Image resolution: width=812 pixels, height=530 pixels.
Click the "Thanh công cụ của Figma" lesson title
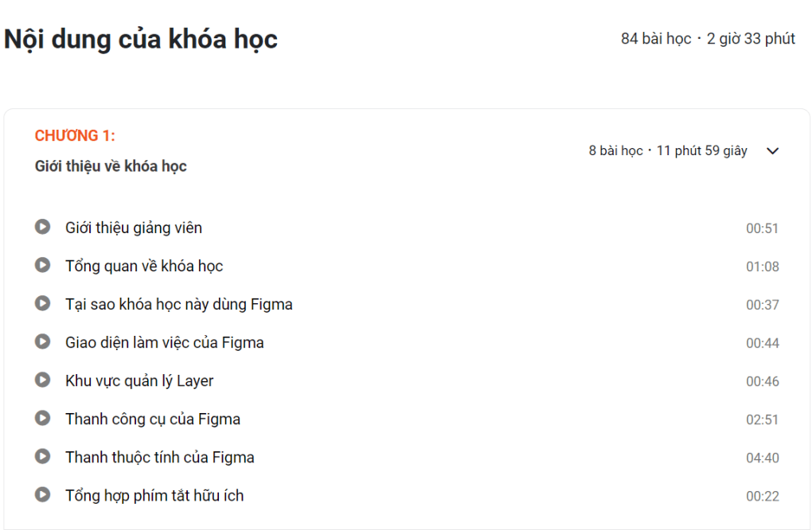coord(152,419)
